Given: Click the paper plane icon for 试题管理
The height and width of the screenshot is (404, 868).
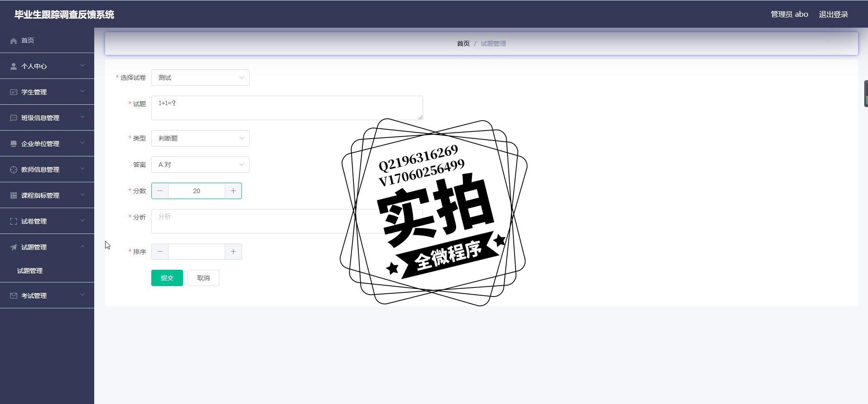Looking at the screenshot, I should [x=14, y=247].
